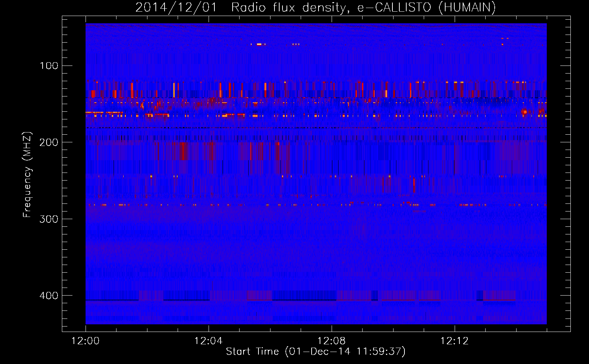Viewport: 589px width, 364px height.
Task: Click the '200' frequency tick label
Action: (x=49, y=142)
